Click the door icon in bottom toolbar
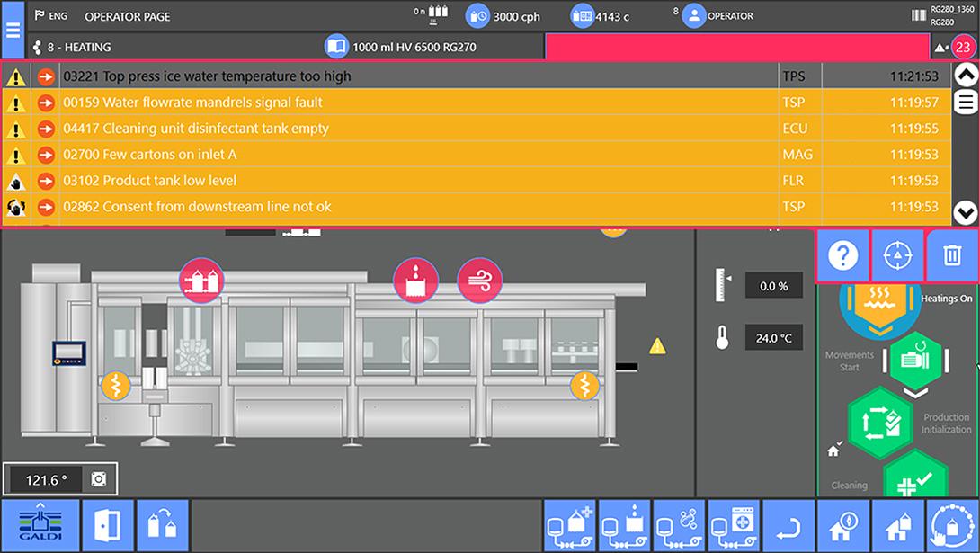This screenshot has height=553, width=980. click(107, 525)
